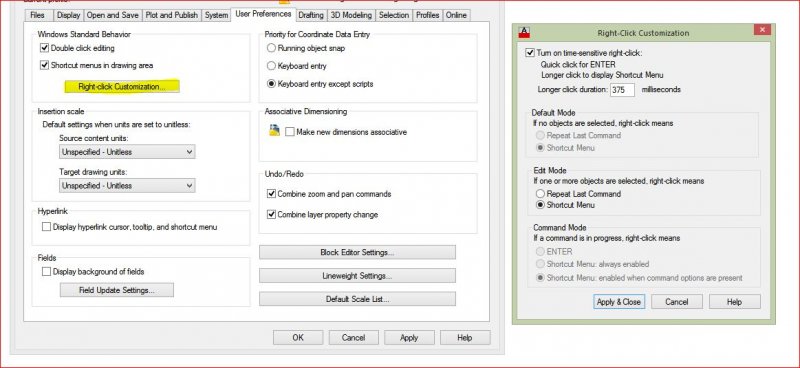Choose Keyboard entry except scripts

(271, 84)
